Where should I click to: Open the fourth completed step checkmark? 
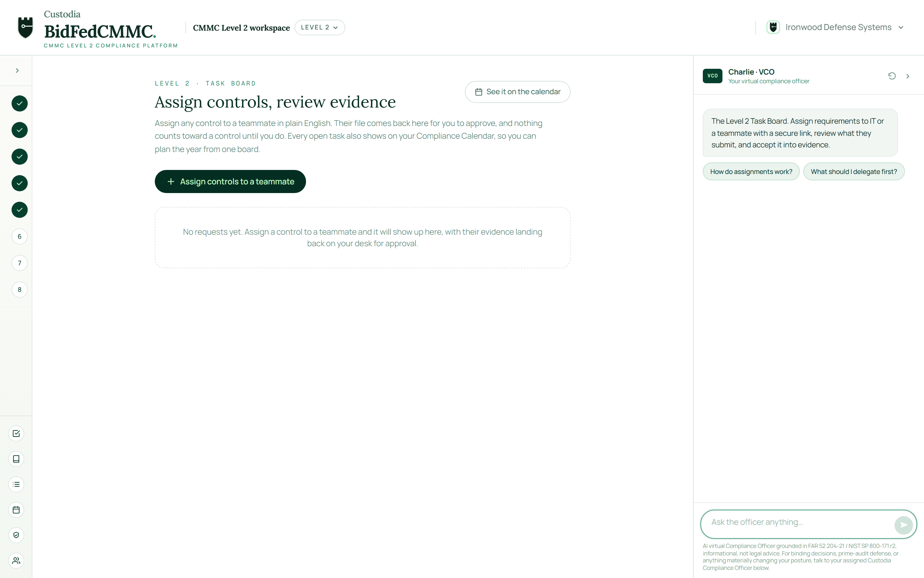tap(19, 183)
